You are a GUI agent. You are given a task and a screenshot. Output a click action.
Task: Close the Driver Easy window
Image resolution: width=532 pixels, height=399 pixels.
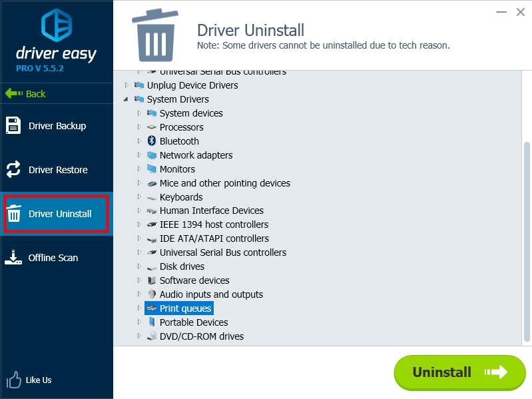tap(521, 12)
